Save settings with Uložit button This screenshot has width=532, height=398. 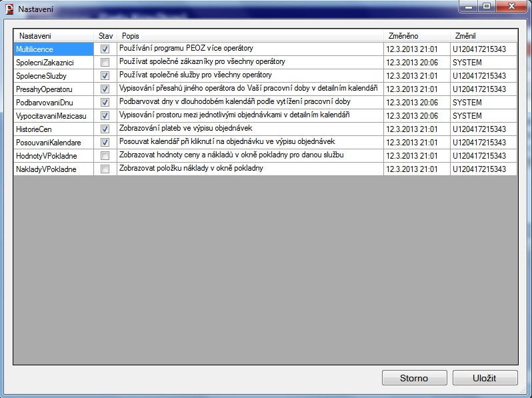pyautogui.click(x=485, y=378)
